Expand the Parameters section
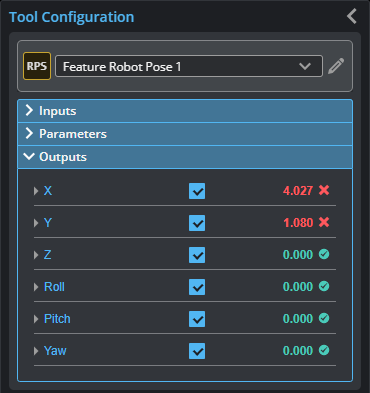370x393 pixels. (x=185, y=134)
